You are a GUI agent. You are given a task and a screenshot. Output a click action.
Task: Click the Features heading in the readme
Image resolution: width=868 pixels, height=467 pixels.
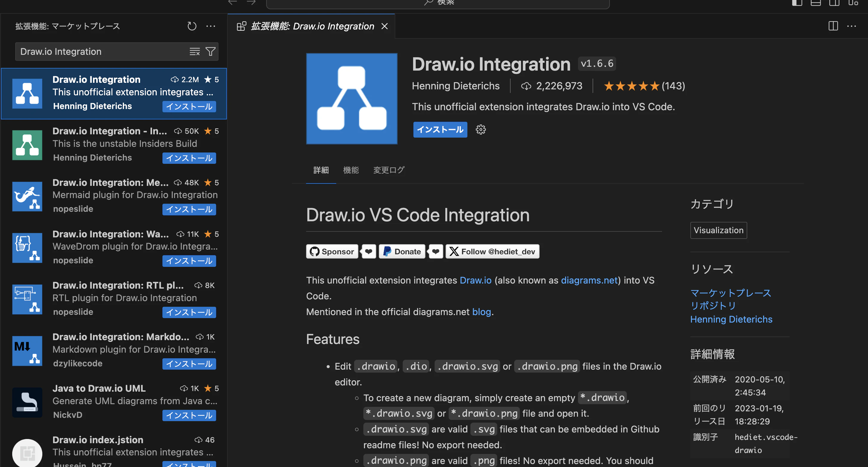tap(333, 339)
